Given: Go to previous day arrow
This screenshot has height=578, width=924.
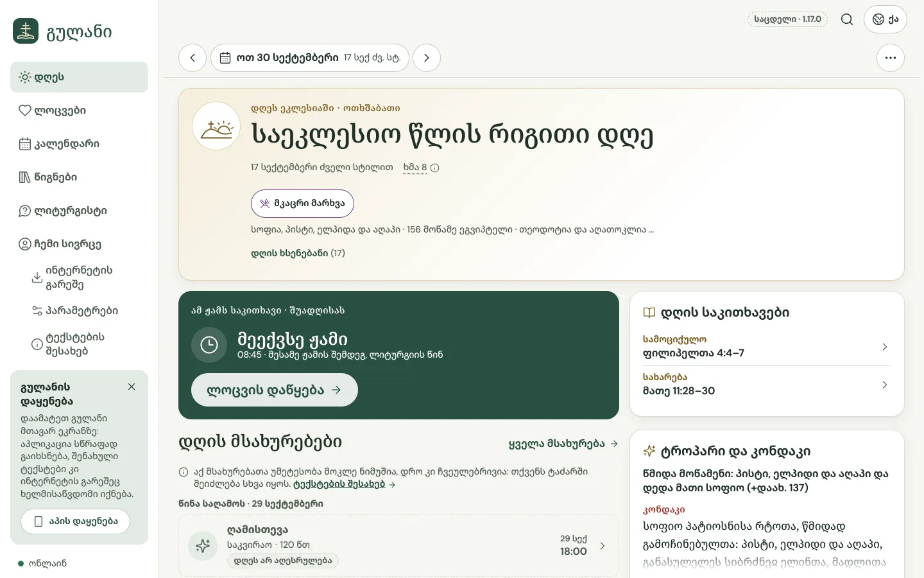Looking at the screenshot, I should click(x=193, y=58).
